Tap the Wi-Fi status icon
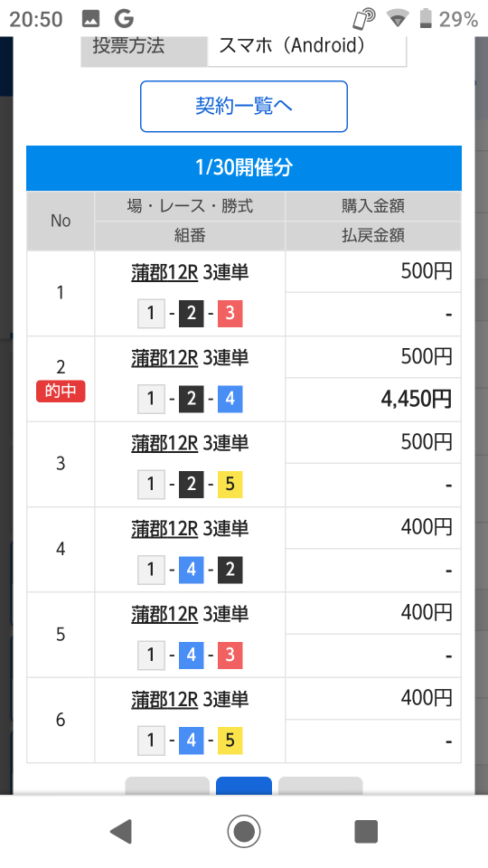The image size is (488, 868). [x=398, y=19]
